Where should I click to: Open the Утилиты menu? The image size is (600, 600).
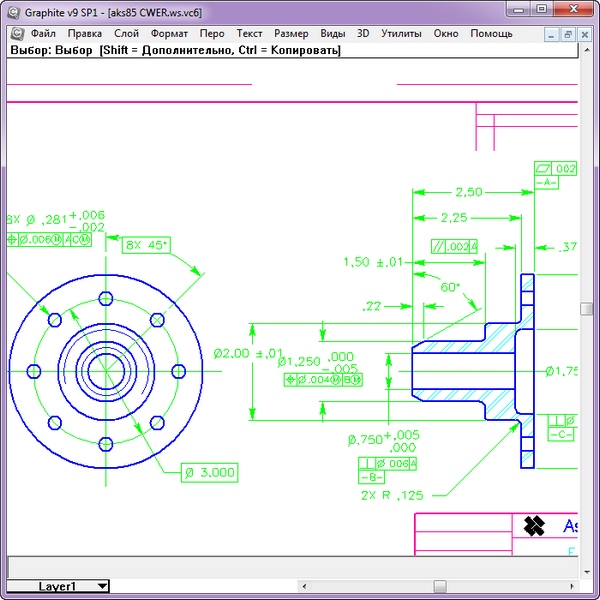point(401,33)
